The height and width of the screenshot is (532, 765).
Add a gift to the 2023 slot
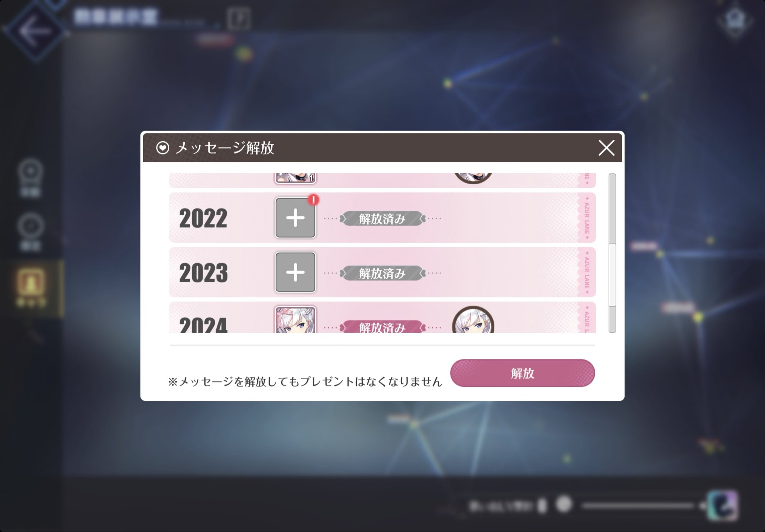click(295, 272)
